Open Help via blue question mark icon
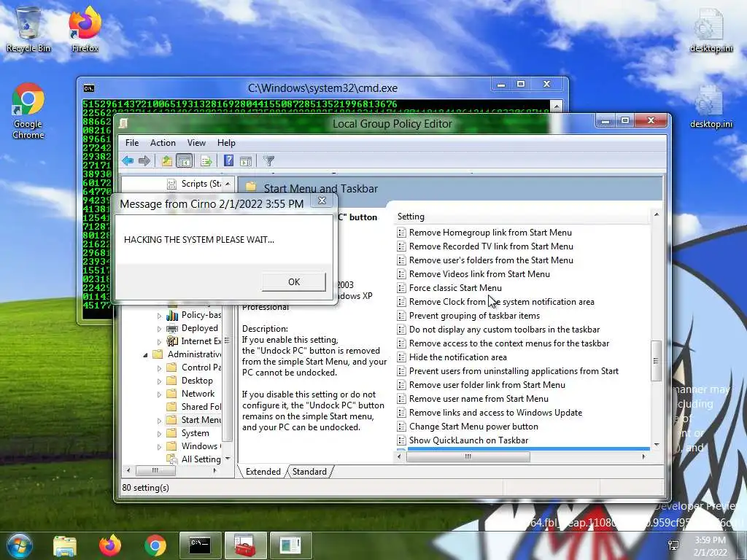Viewport: 747px width, 560px height. click(x=228, y=160)
